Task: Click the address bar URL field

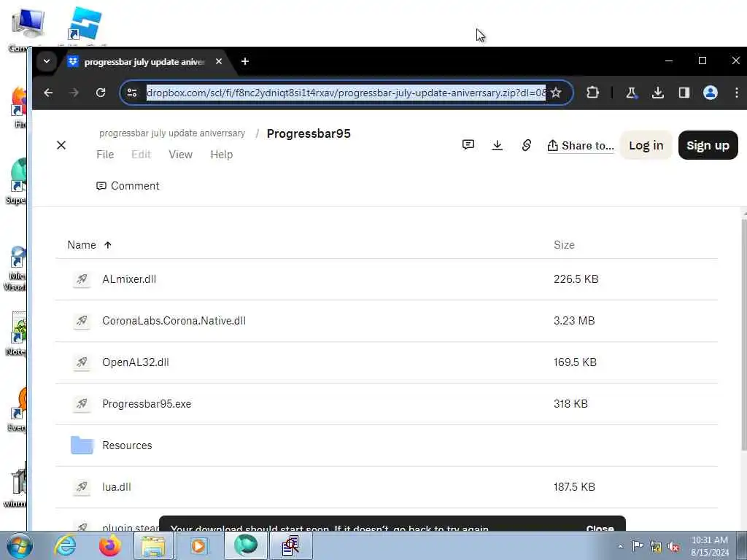Action: coord(346,93)
